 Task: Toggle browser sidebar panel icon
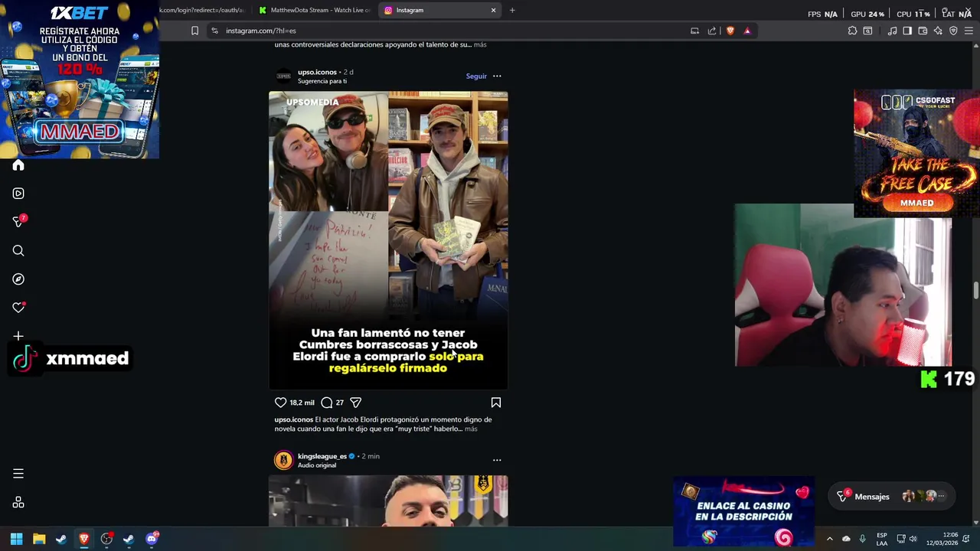pyautogui.click(x=907, y=31)
